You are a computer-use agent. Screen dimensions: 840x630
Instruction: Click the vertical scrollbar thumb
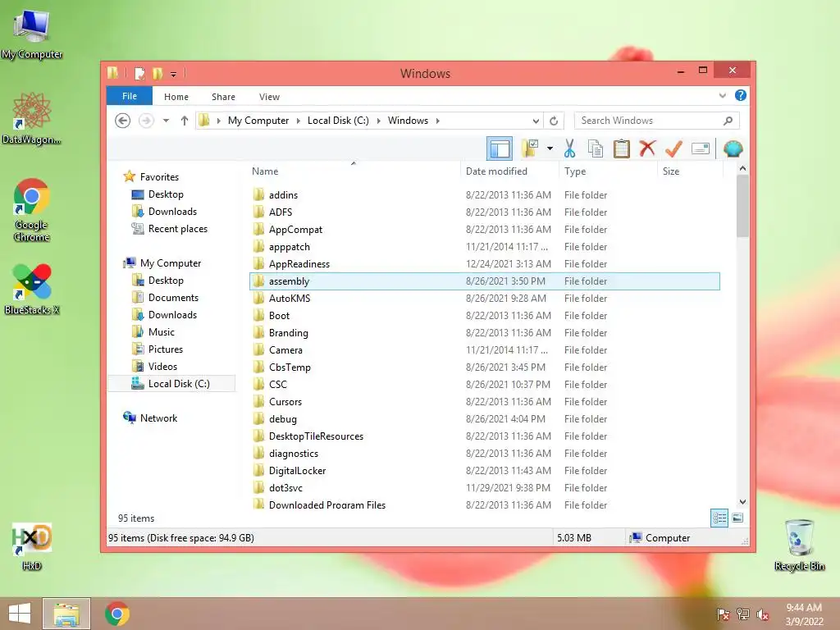click(x=742, y=206)
